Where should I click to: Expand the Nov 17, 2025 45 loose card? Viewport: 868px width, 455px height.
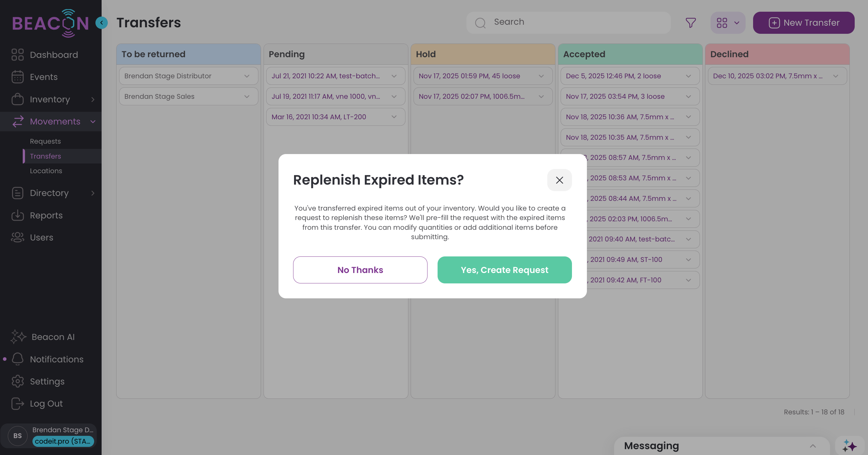[x=541, y=76]
